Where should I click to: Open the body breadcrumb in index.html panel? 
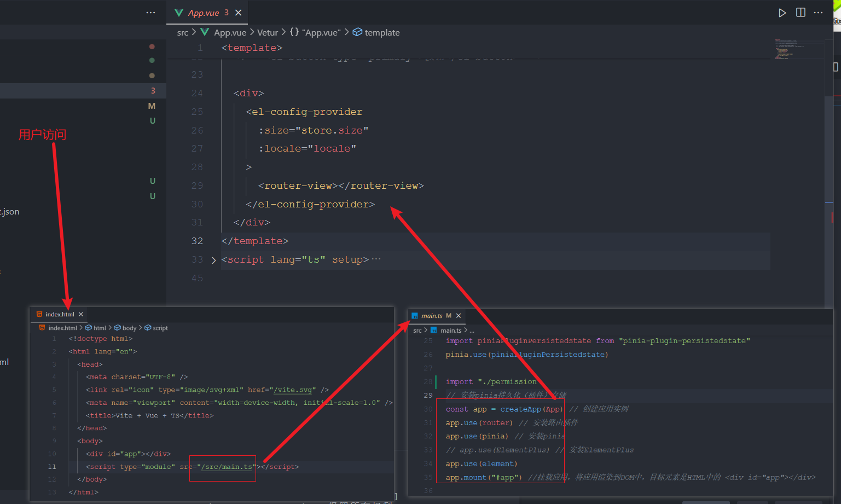130,328
